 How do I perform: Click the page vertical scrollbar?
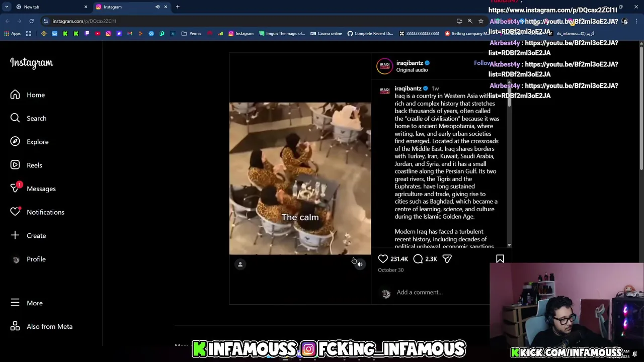(x=641, y=108)
